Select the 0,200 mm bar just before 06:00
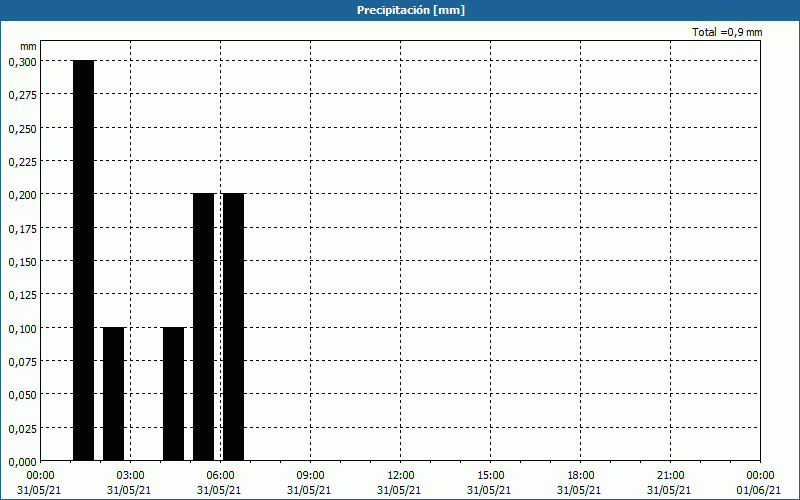Viewport: 800px width, 500px height. click(x=204, y=327)
